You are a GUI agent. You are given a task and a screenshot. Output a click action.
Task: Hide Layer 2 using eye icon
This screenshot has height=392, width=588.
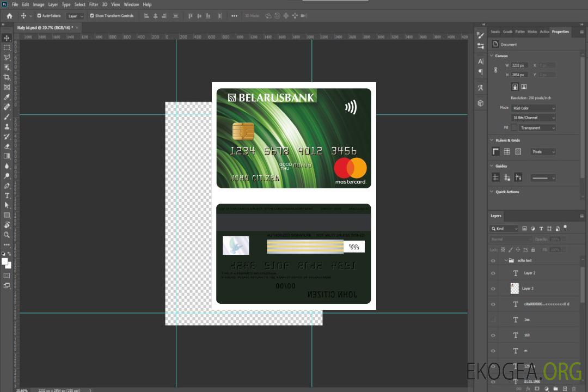493,273
